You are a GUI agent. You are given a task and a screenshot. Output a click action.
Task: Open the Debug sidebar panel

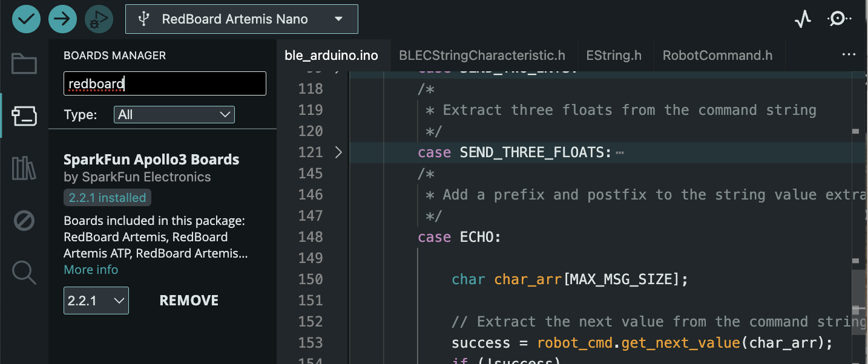(x=24, y=221)
